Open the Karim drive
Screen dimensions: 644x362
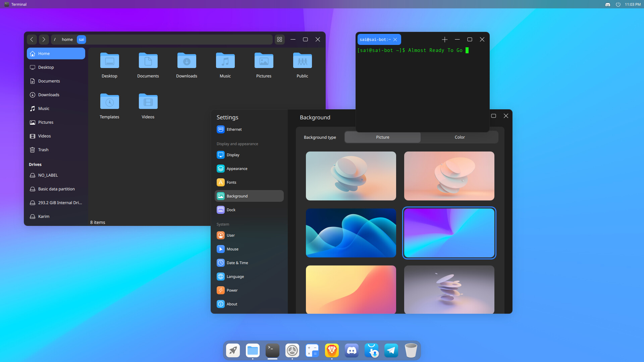point(56,217)
